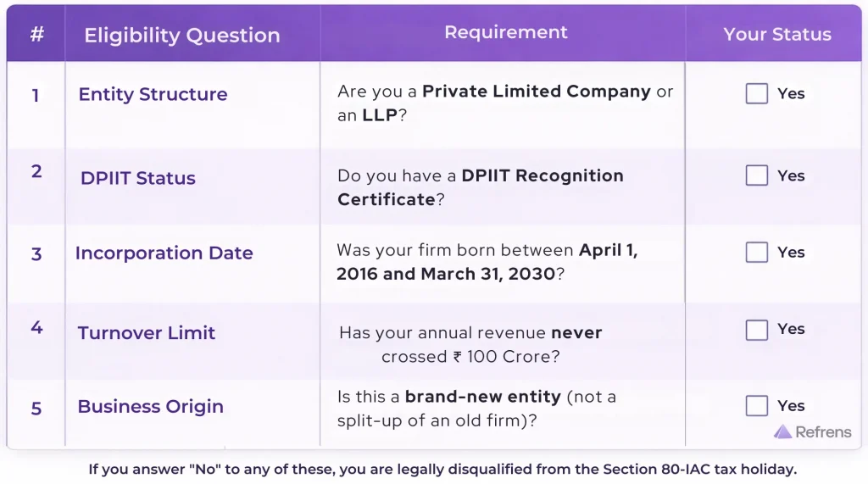This screenshot has width=868, height=484.
Task: Click the Refrens triangle logo icon
Action: (782, 432)
